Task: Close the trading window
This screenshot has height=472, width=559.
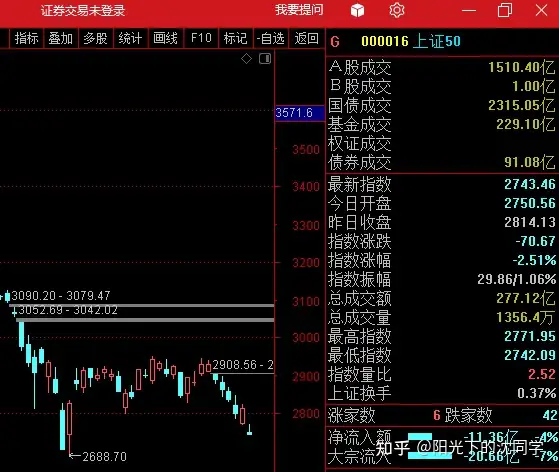Action: 541,10
